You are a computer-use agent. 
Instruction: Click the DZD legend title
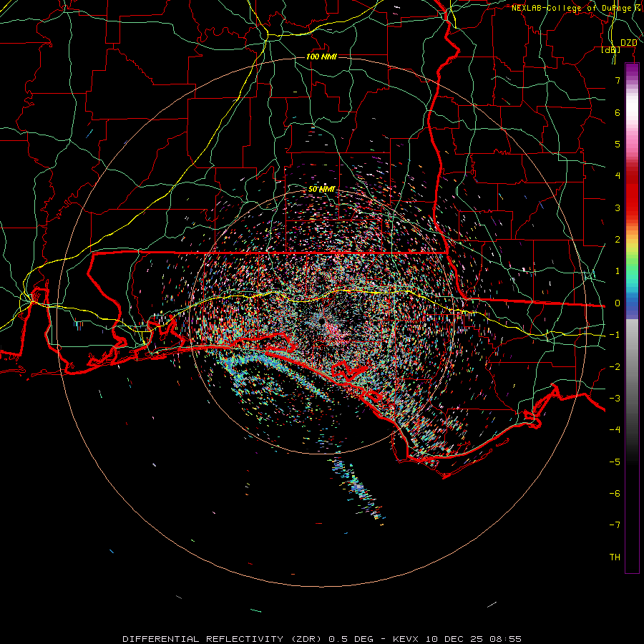point(628,43)
